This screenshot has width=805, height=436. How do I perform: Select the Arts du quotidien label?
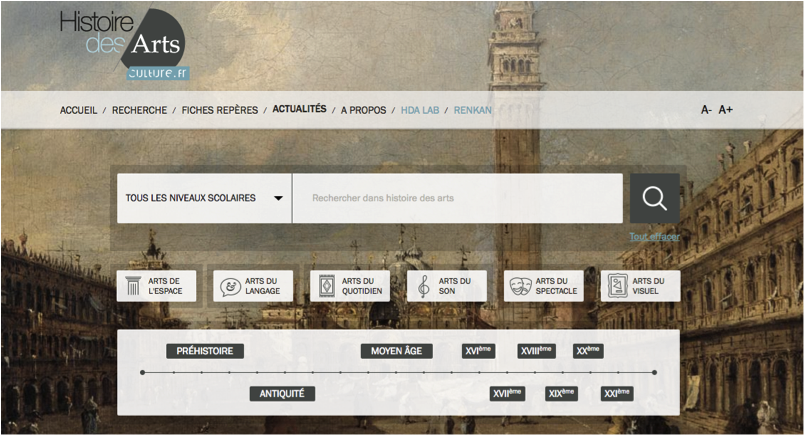pyautogui.click(x=362, y=286)
